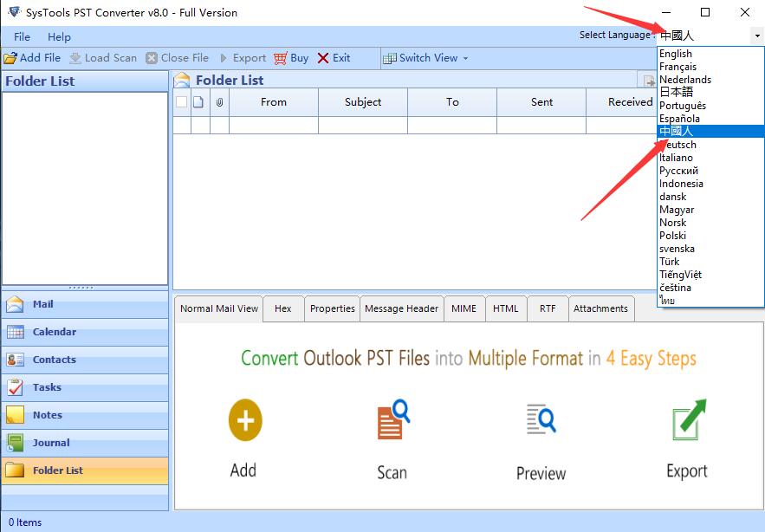
Task: Click the Load Scan icon
Action: pyautogui.click(x=75, y=58)
